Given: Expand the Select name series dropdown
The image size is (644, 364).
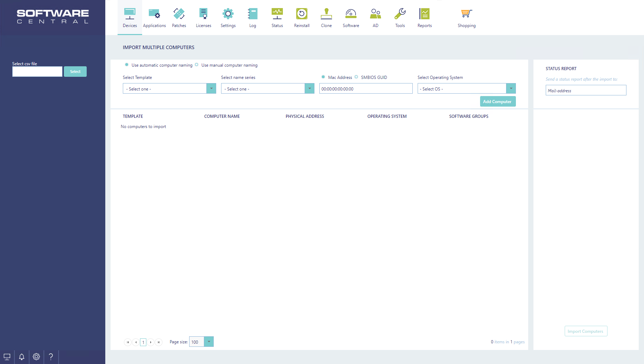Looking at the screenshot, I should tap(310, 89).
